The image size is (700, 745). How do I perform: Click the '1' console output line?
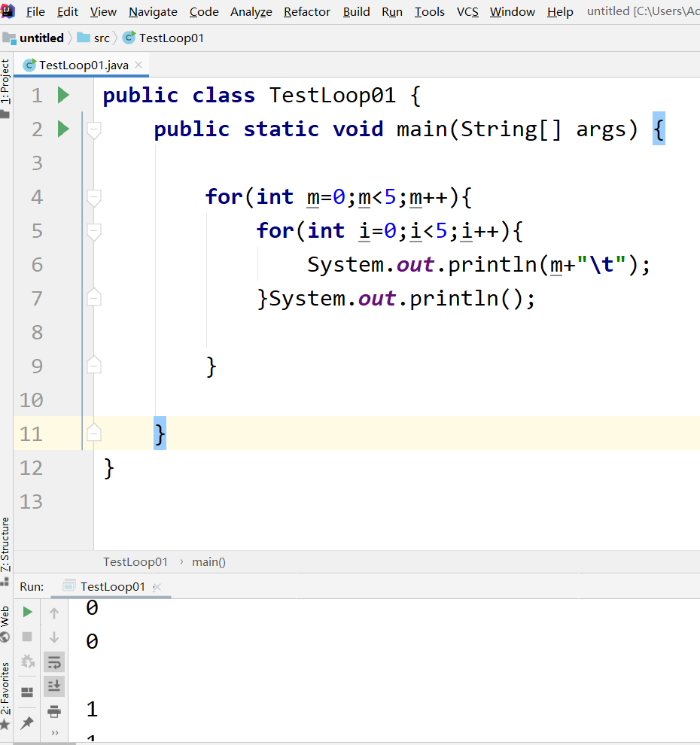(x=92, y=709)
